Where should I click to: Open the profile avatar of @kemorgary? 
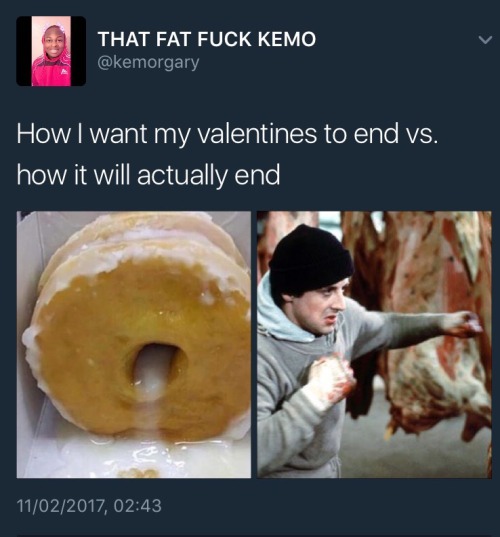[51, 51]
